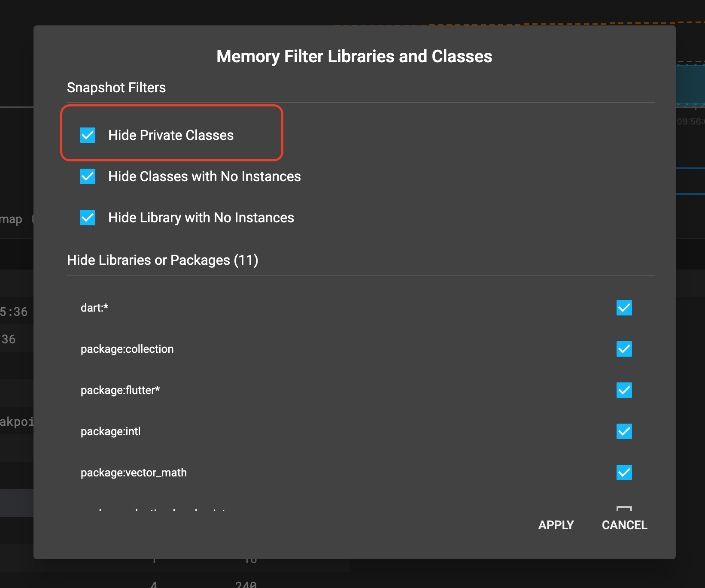Uncheck the package:intl checkbox

pos(624,431)
